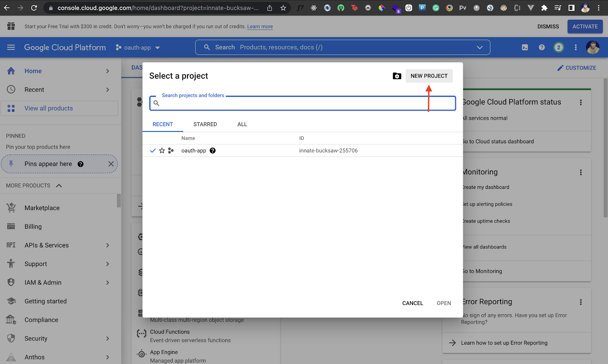Expand the Security submenu chevron
The height and width of the screenshot is (364, 608).
tap(108, 338)
